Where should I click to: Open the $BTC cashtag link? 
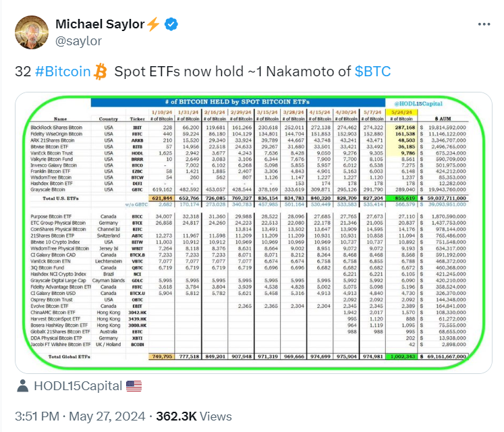pyautogui.click(x=372, y=72)
